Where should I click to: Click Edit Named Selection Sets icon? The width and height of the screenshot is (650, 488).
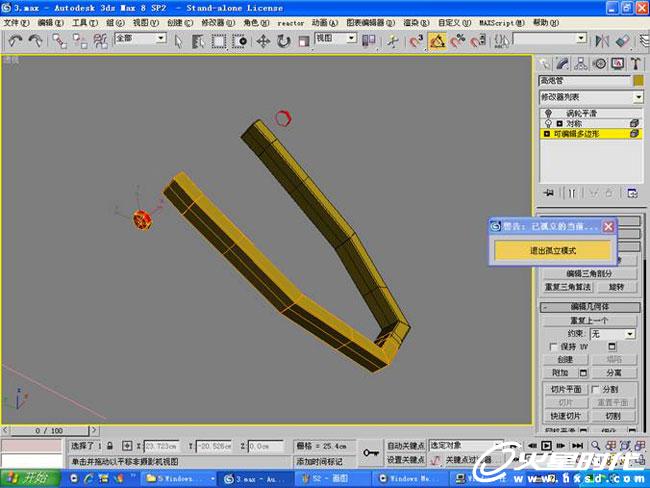pos(502,41)
